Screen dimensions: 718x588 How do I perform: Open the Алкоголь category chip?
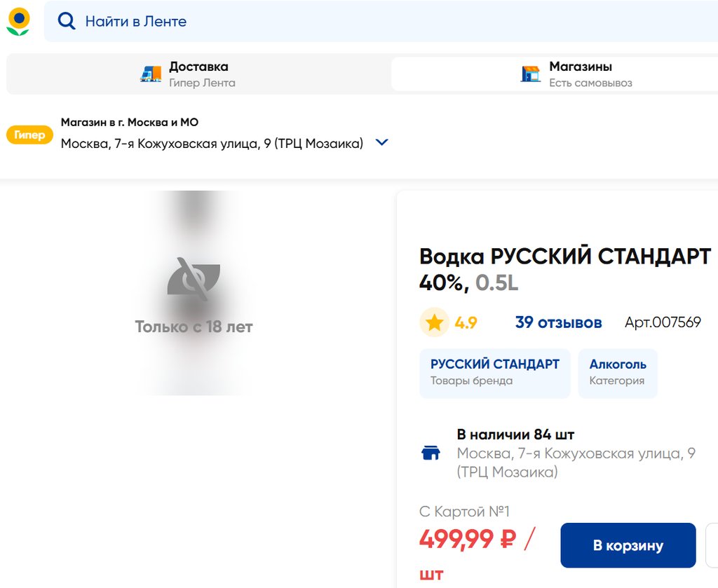coord(618,372)
